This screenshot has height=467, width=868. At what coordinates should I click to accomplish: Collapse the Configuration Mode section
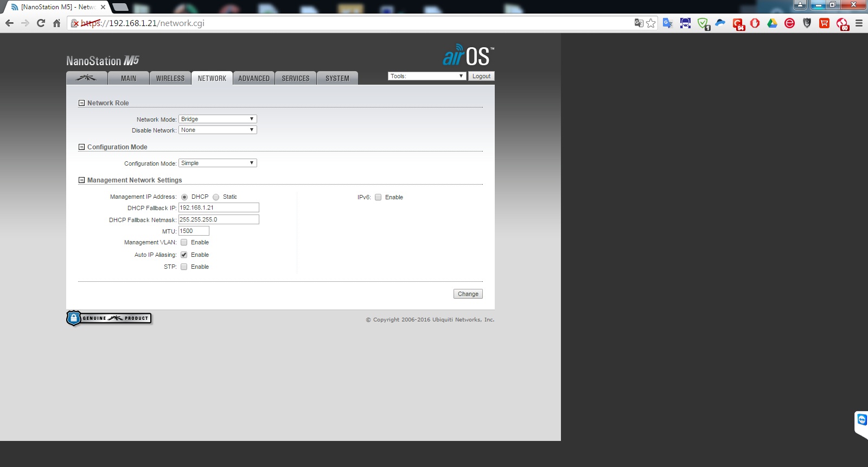click(x=82, y=147)
